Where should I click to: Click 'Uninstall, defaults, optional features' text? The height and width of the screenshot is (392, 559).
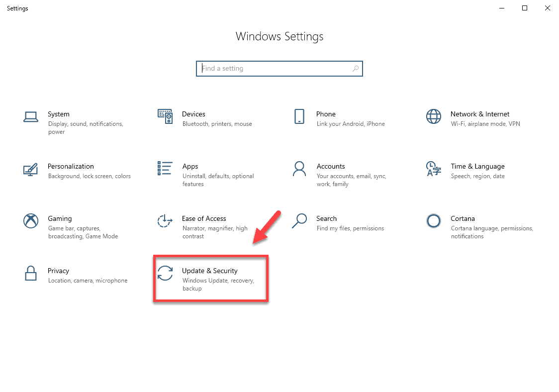pyautogui.click(x=218, y=180)
